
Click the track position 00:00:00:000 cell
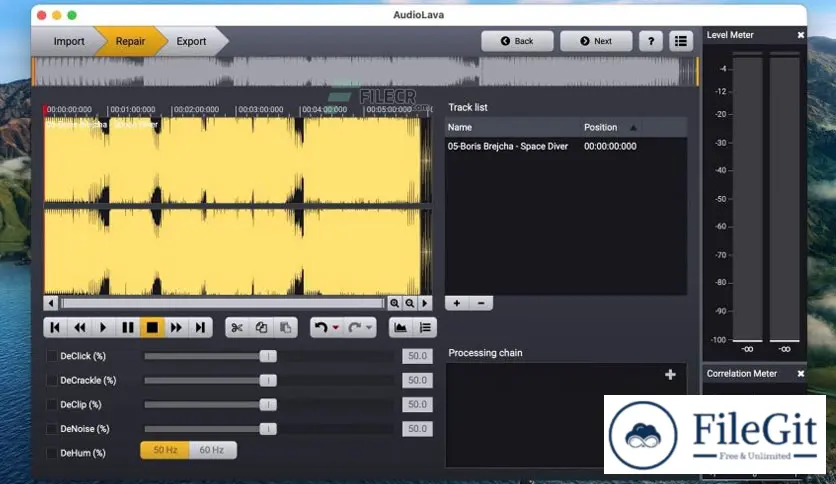610,146
